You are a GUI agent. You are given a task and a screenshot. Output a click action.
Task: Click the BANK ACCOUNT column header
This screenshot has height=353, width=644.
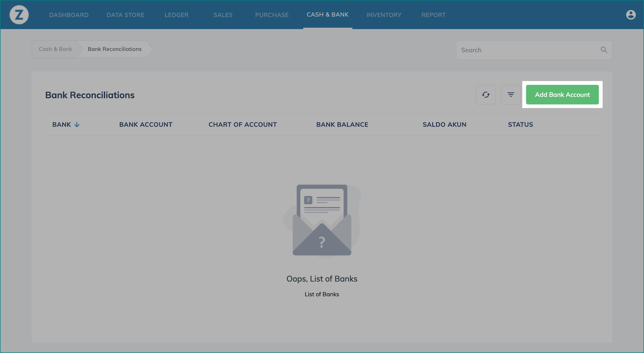[146, 125]
